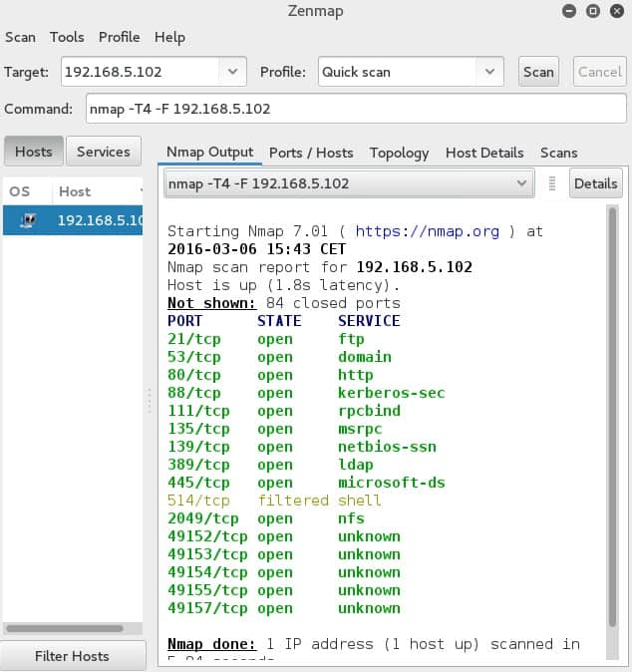Open the scan output selection dropdown
632x672 pixels.
click(x=349, y=183)
